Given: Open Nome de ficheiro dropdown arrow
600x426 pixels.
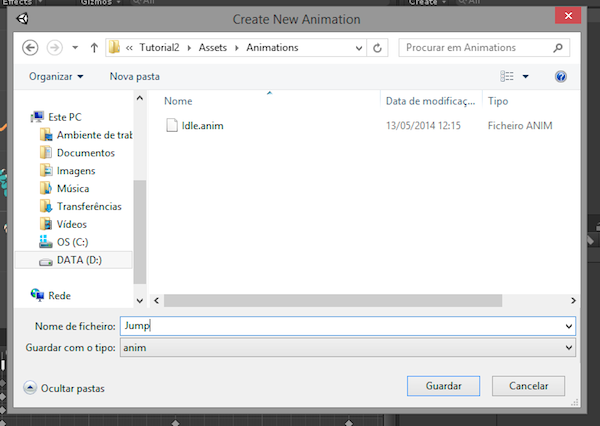Looking at the screenshot, I should pos(569,326).
